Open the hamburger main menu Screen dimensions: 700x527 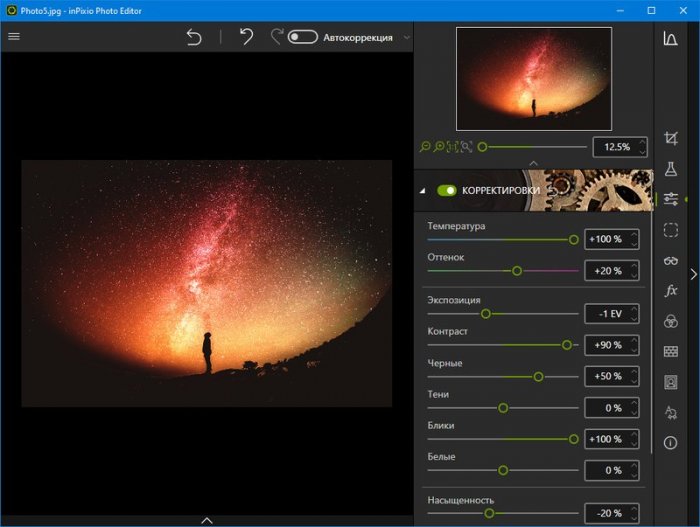pos(14,36)
